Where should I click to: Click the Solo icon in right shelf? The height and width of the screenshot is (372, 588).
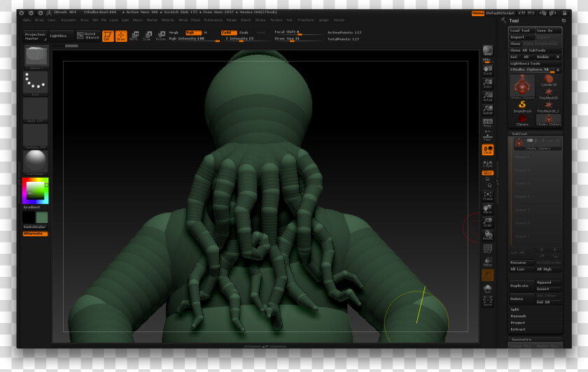click(x=487, y=289)
